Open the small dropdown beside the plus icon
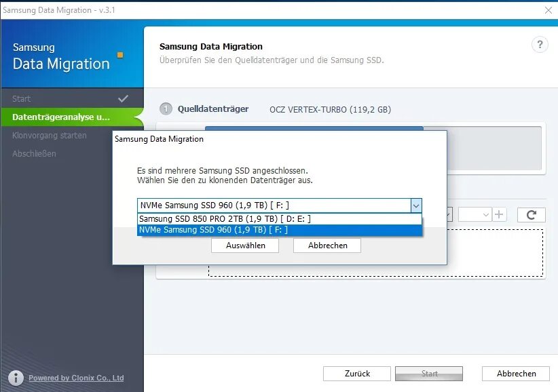 475,214
